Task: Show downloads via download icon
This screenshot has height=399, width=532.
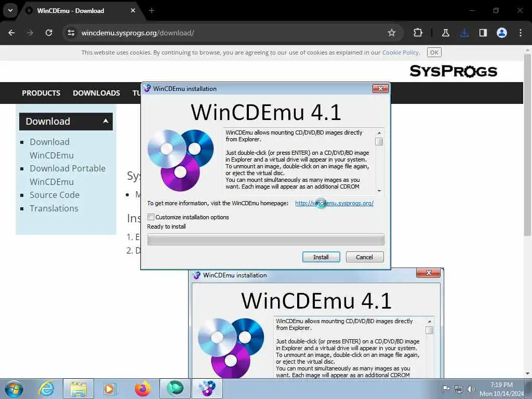Action: (x=464, y=33)
